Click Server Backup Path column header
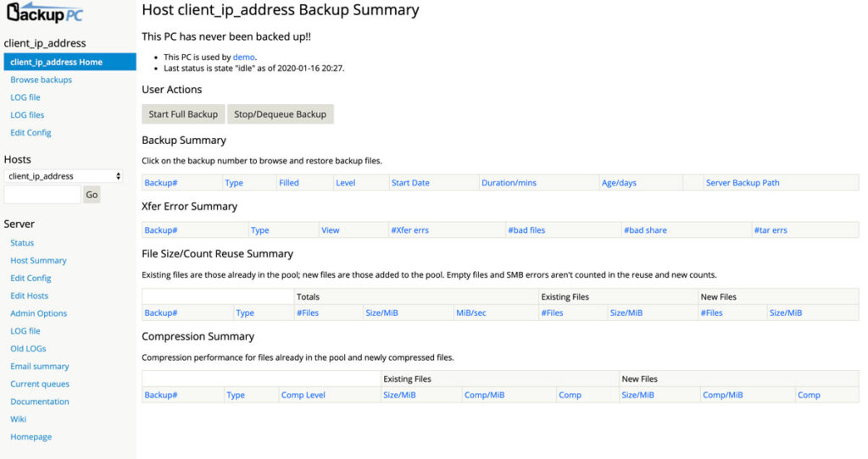The image size is (868, 459). 743,182
